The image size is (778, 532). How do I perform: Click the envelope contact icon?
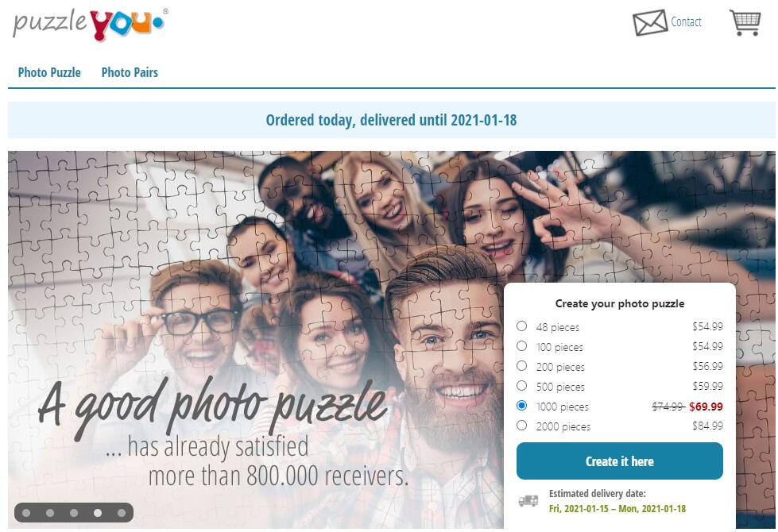coord(650,22)
